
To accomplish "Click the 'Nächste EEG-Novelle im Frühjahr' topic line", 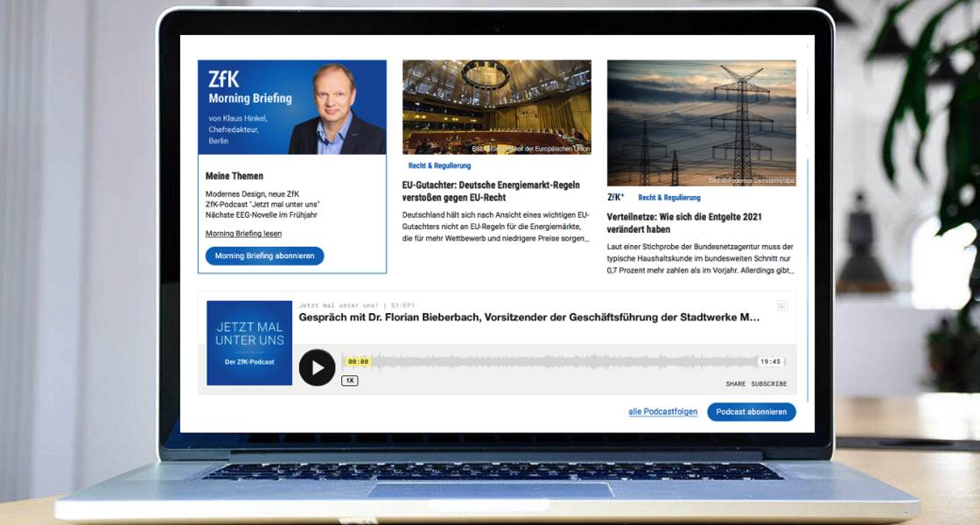I will coord(262,215).
